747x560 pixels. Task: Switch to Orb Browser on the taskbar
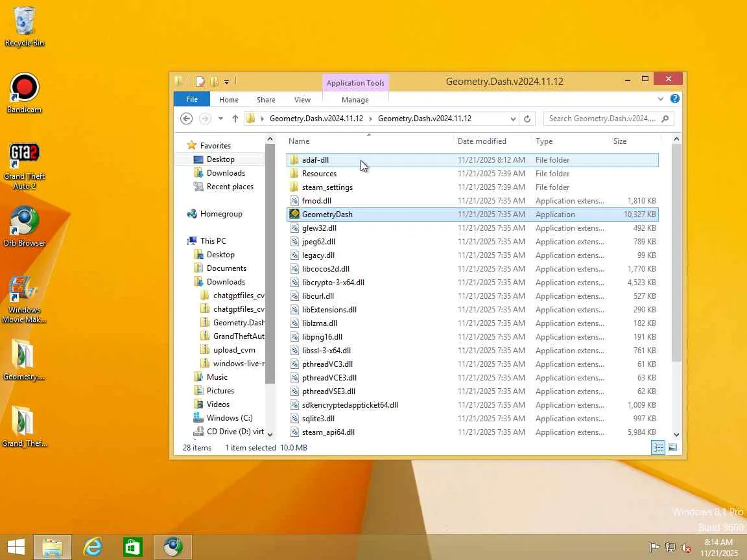pyautogui.click(x=173, y=546)
